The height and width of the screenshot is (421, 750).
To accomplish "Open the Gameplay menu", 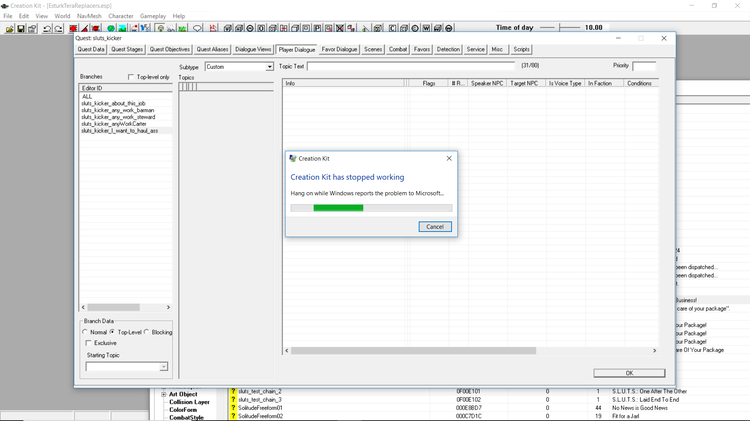I will pos(153,16).
